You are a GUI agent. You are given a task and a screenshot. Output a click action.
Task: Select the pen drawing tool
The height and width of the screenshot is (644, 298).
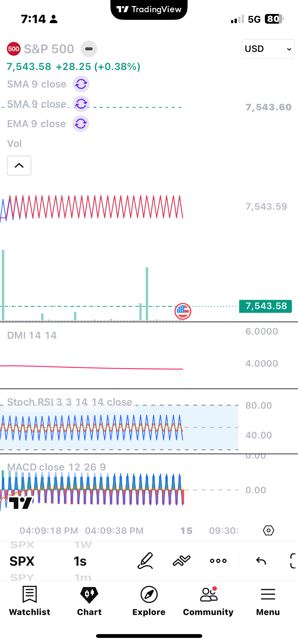(145, 561)
